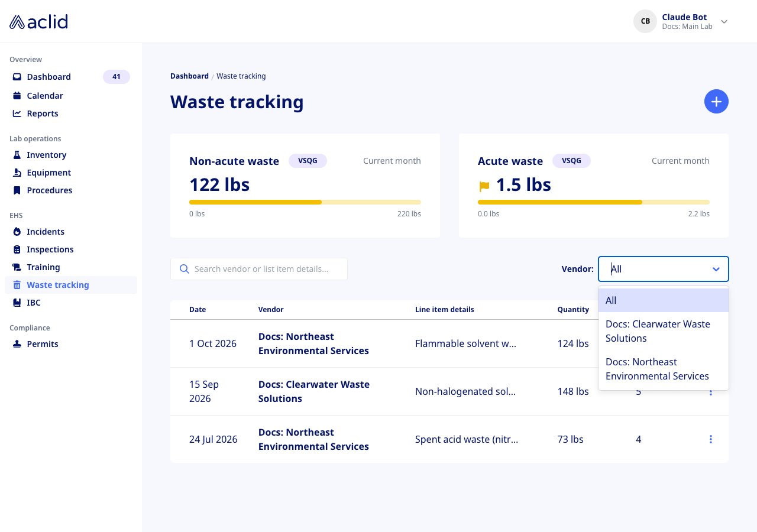Click the Non-acute waste progress bar
The image size is (757, 532).
(305, 202)
